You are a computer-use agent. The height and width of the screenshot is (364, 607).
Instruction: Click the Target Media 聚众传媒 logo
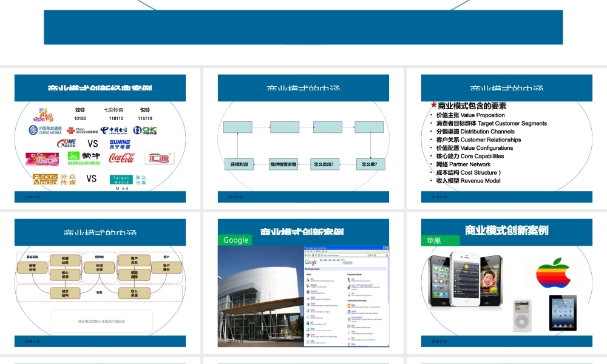(127, 180)
